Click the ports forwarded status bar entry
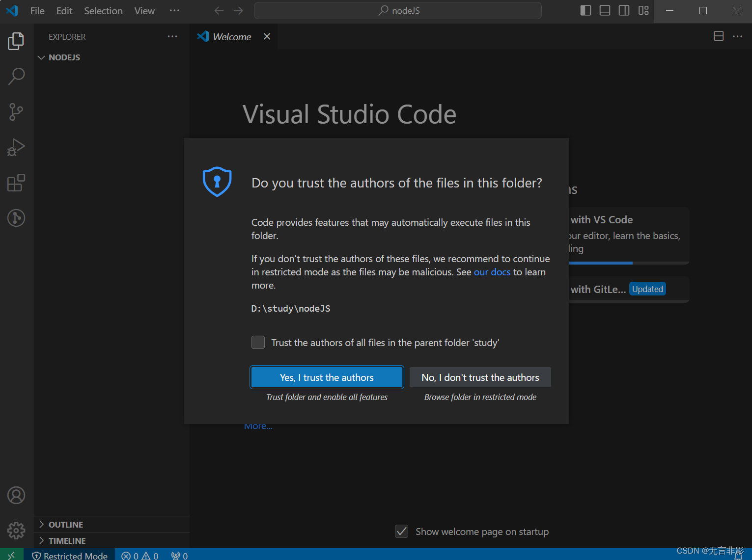 click(179, 556)
